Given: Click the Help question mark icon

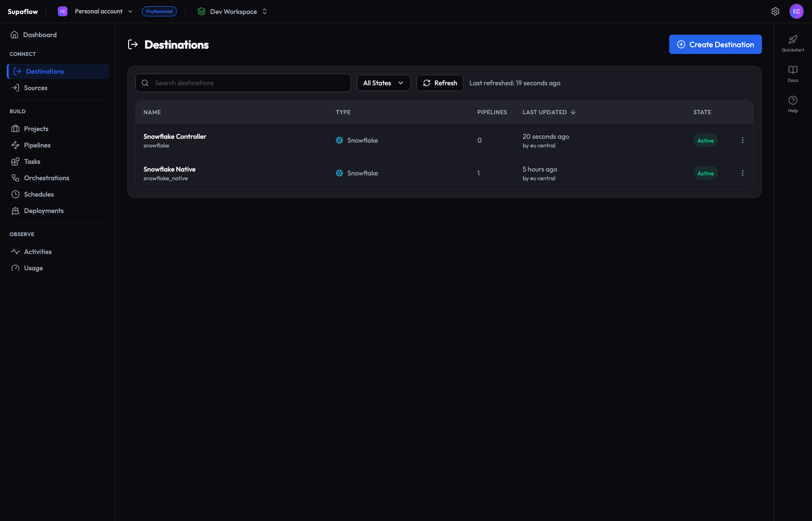Looking at the screenshot, I should point(793,100).
